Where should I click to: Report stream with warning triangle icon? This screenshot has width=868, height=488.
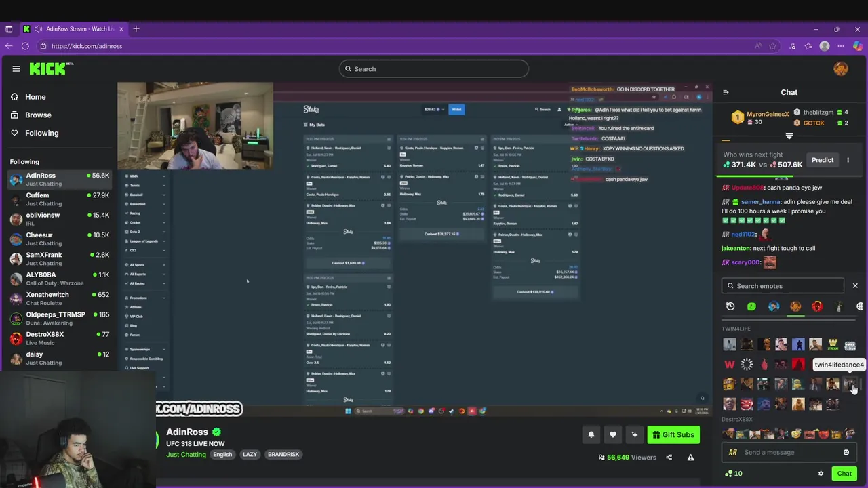pos(690,457)
